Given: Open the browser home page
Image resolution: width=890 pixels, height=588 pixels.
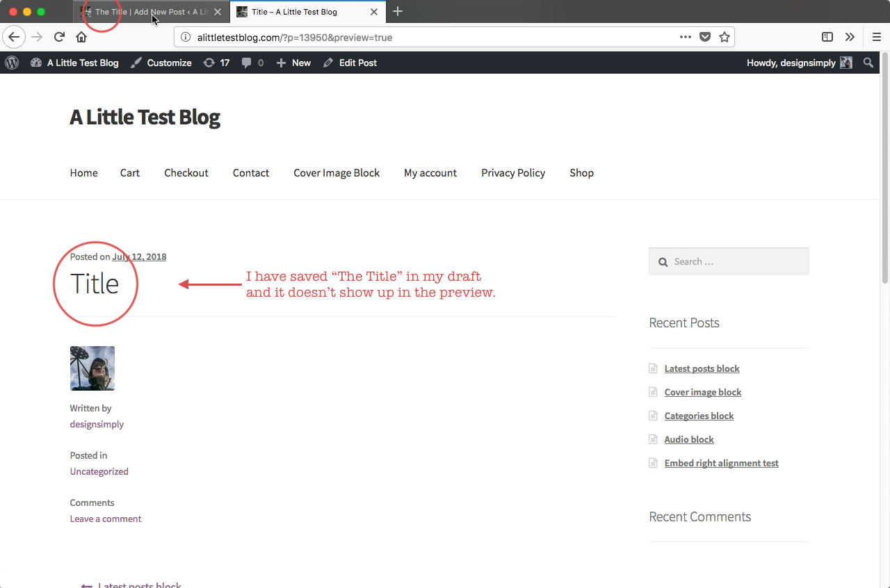Looking at the screenshot, I should (81, 37).
